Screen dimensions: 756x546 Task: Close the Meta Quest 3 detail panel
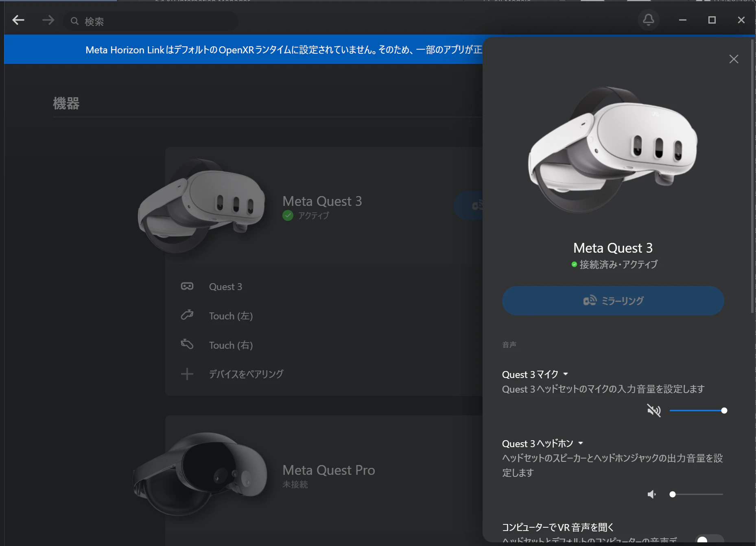[734, 59]
